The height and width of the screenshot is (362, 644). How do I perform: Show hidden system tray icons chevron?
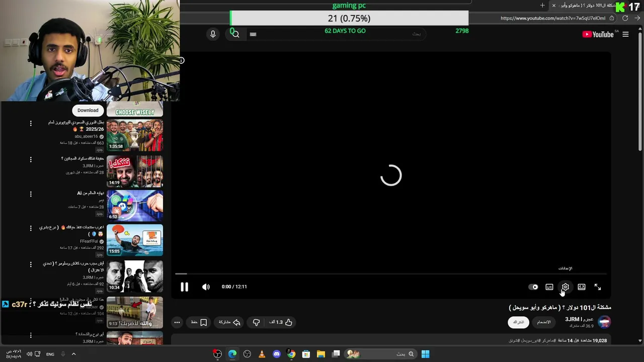(73, 354)
